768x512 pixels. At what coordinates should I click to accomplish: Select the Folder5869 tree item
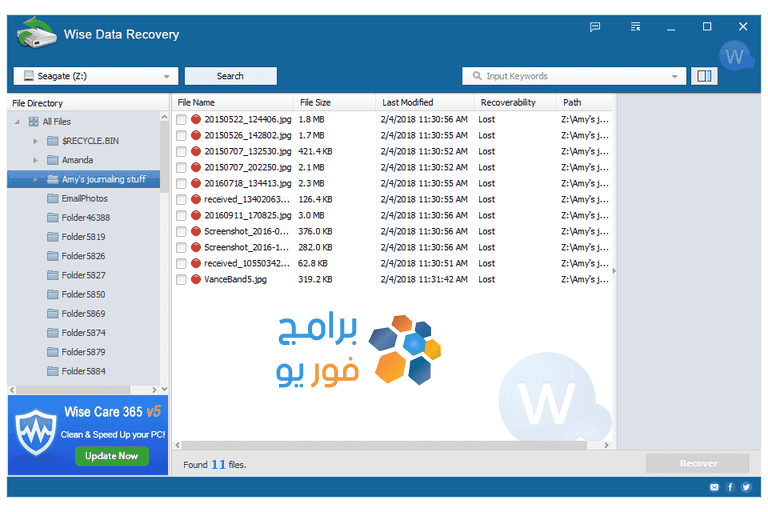coord(83,314)
